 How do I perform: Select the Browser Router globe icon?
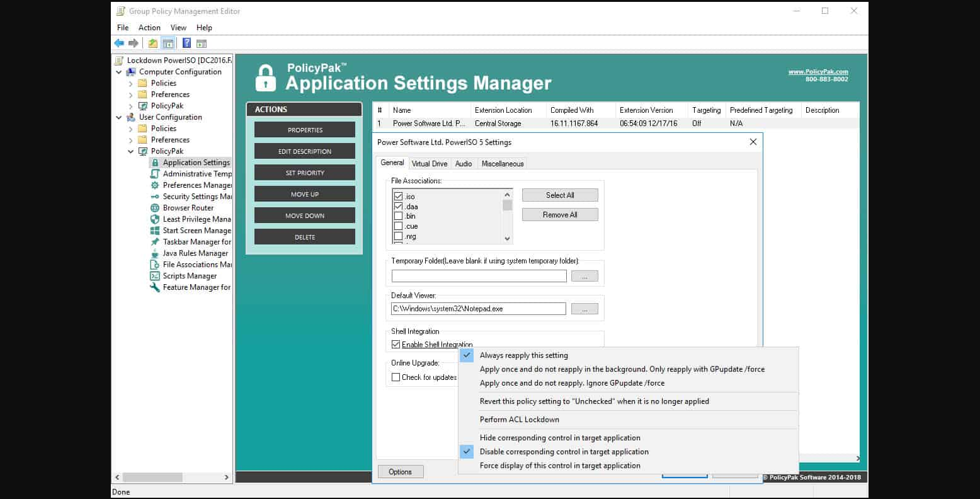[x=155, y=208]
